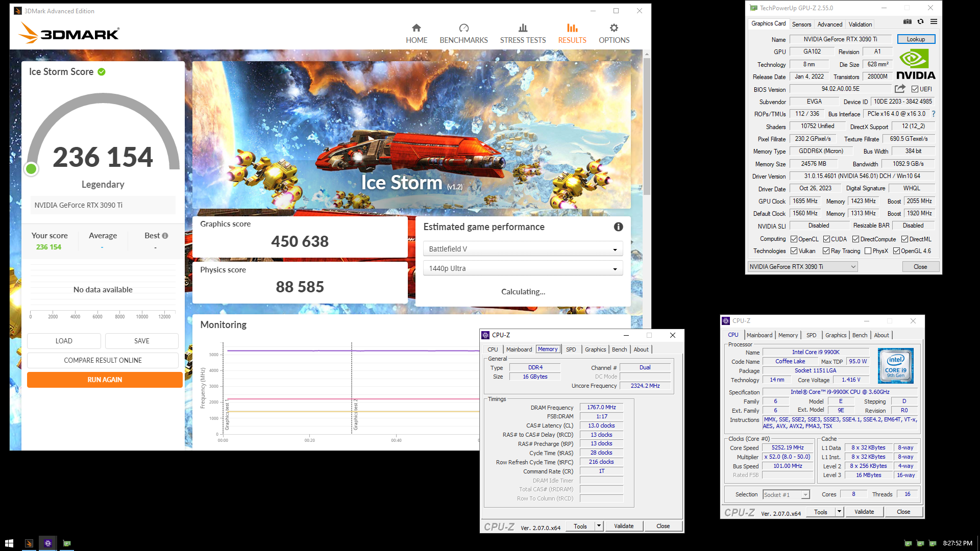Open the Socket #1 selection dropdown in CPU-Z
Screen dimensions: 980x551
pos(786,495)
